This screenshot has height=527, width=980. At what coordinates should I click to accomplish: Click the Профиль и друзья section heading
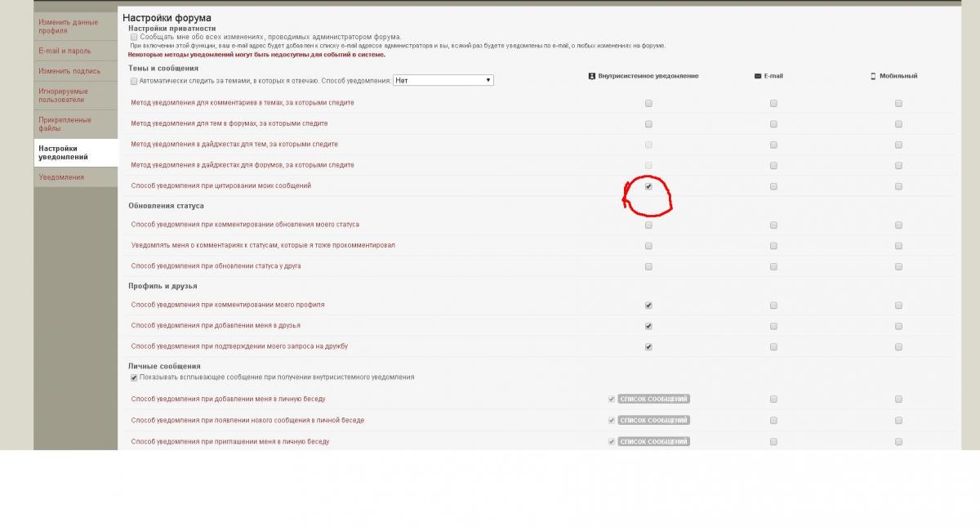(163, 286)
